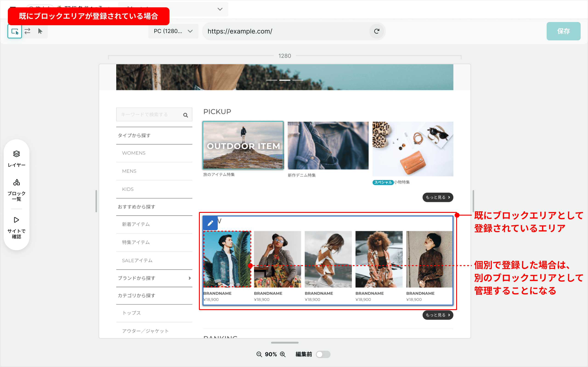
Task: Select the SALEアイテム menu item
Action: click(x=137, y=260)
